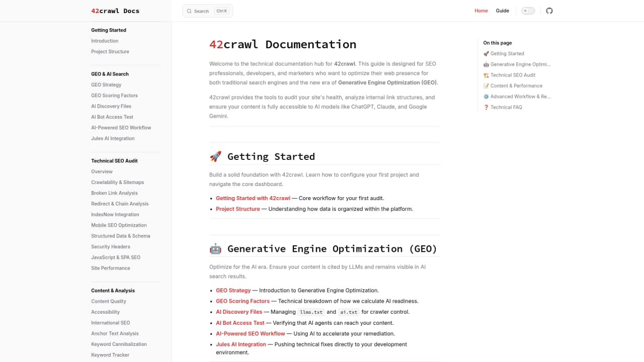
Task: Go to Keyword Tracker in sidebar
Action: pyautogui.click(x=110, y=355)
